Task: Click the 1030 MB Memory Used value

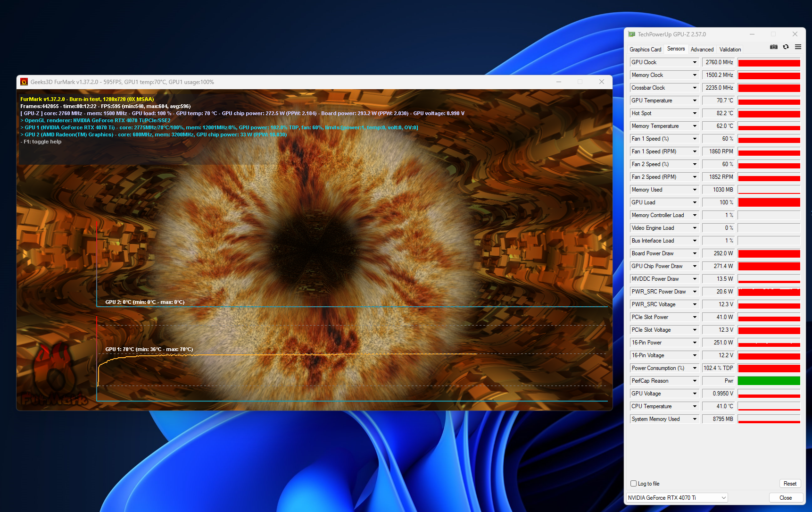Action: [x=719, y=190]
